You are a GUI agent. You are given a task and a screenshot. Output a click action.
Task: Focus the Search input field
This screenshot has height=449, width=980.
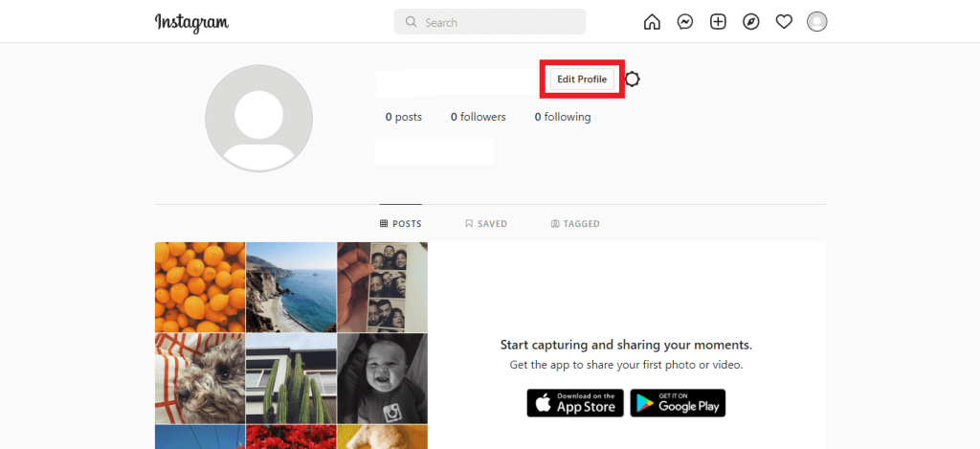[489, 22]
